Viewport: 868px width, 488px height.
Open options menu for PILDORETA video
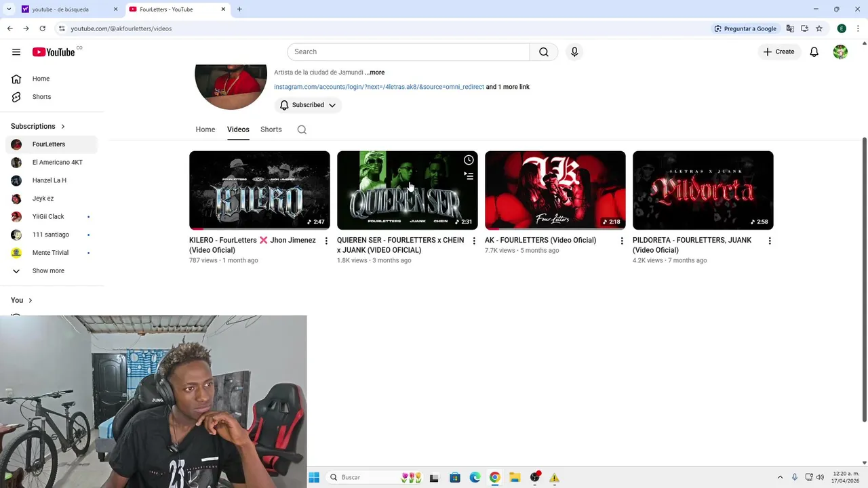click(x=770, y=241)
